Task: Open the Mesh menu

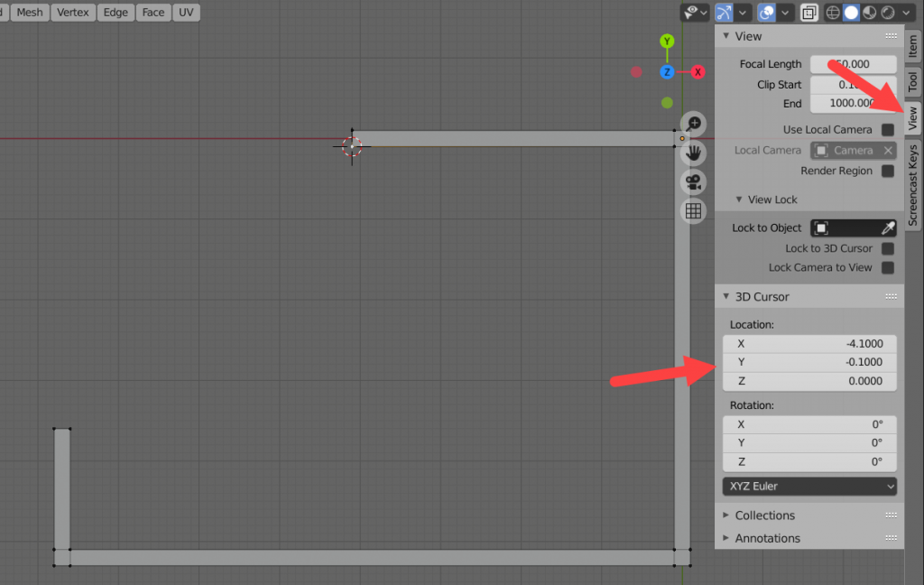Action: point(30,12)
